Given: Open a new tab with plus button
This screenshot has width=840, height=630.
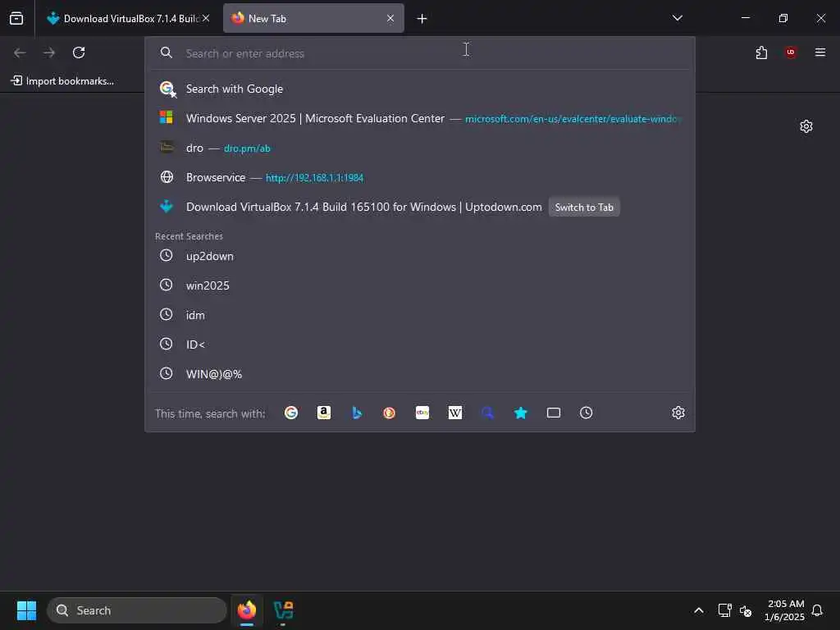Looking at the screenshot, I should coord(422,19).
